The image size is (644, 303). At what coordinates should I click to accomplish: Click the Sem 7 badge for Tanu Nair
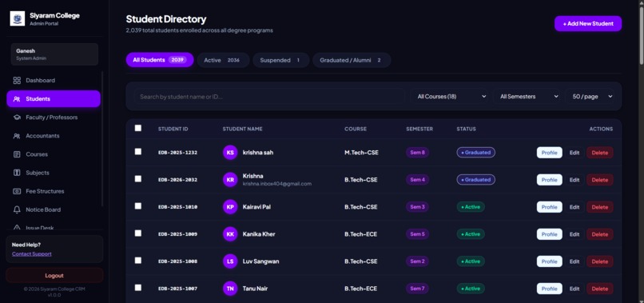417,289
